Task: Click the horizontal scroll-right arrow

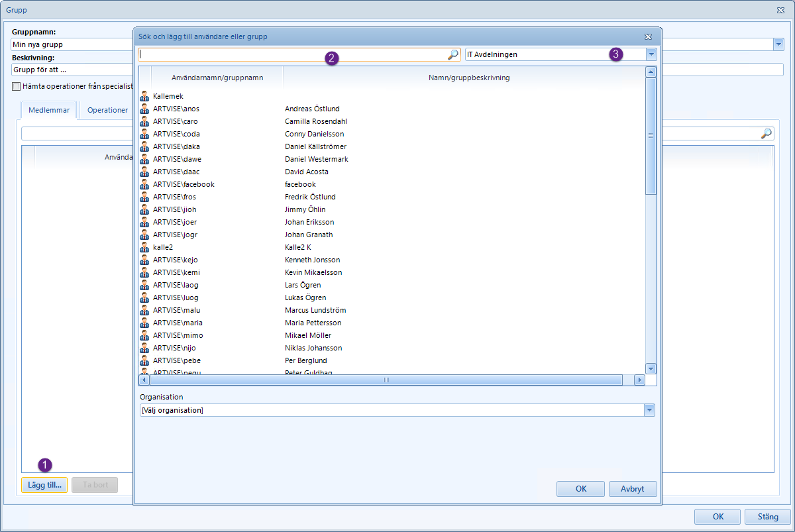Action: pos(639,380)
